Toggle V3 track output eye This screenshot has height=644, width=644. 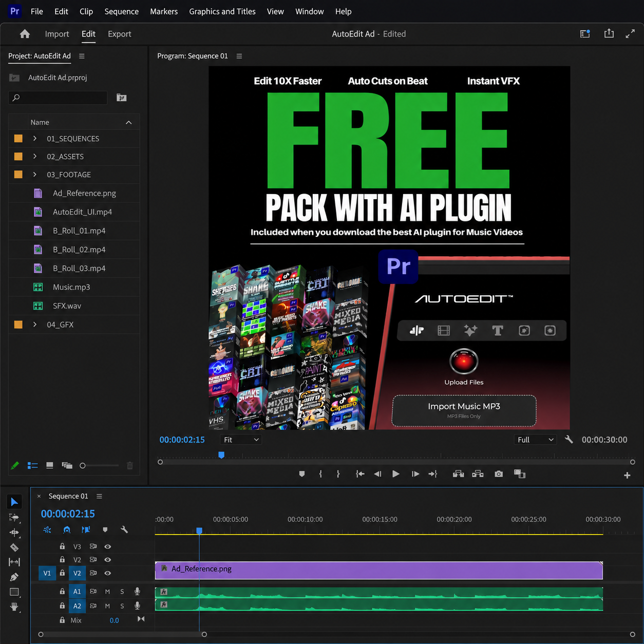click(x=108, y=546)
